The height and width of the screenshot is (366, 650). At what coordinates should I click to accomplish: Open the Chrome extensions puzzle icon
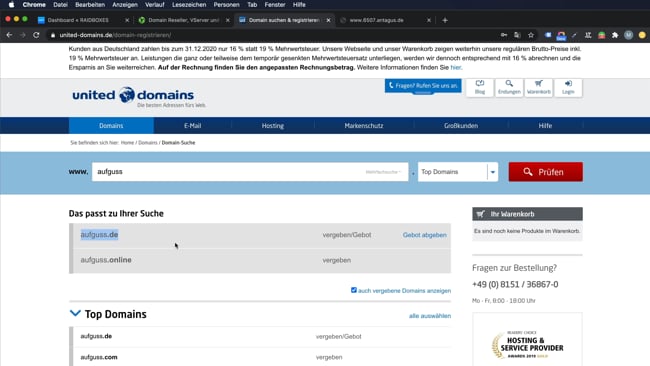coord(615,35)
